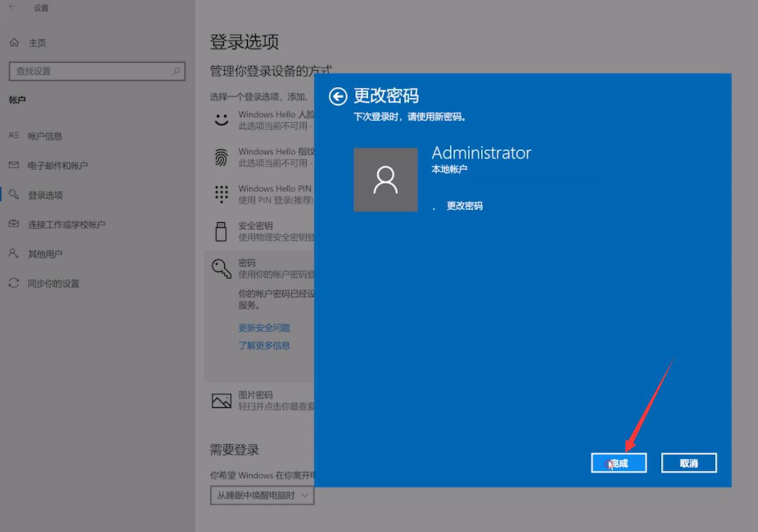Screen dimensions: 758x532
Task: Click the back arrow in Change Password dialog
Action: (338, 97)
